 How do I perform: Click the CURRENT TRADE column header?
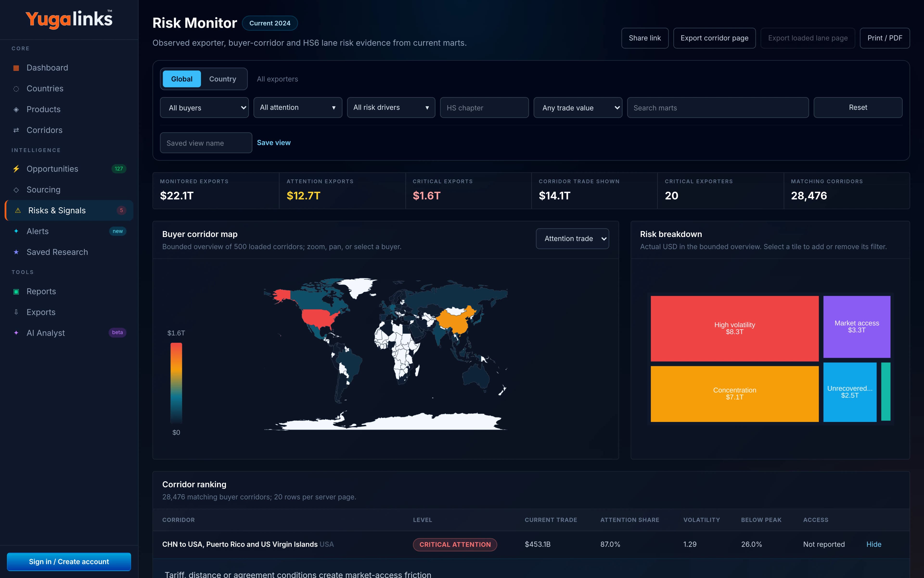coord(551,520)
